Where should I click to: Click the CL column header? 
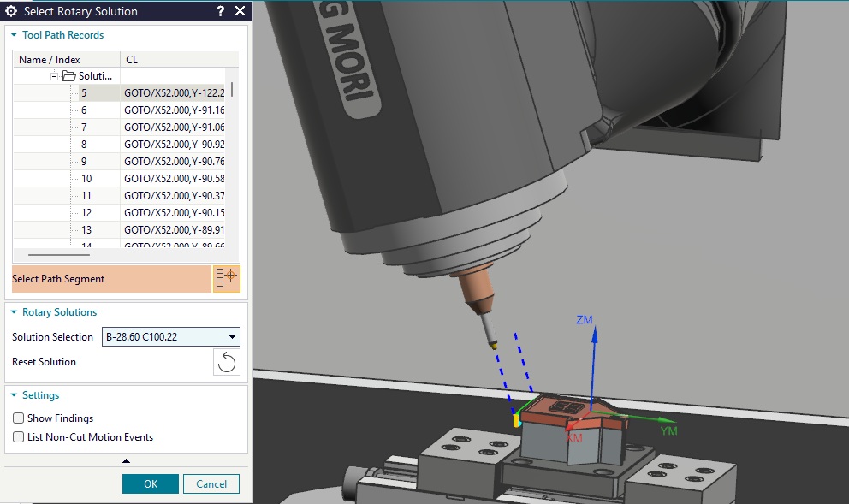tap(171, 60)
